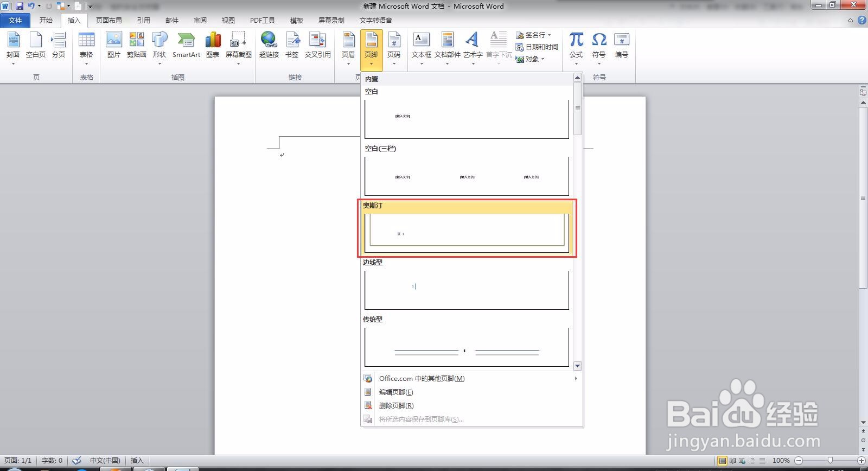Screen dimensions: 868x471
Task: Select 删除页脚 (Remove Footer)
Action: click(x=471, y=406)
